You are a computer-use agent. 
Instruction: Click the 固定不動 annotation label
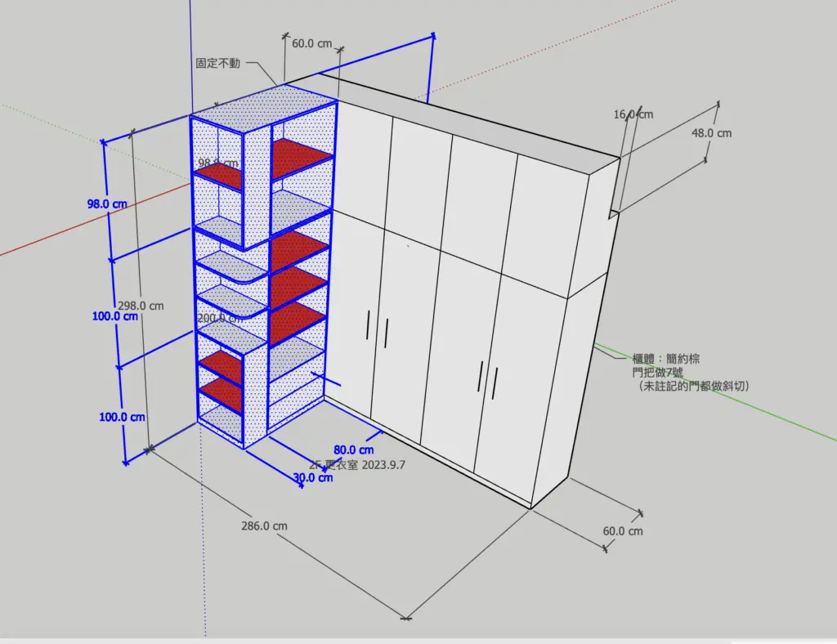(217, 63)
